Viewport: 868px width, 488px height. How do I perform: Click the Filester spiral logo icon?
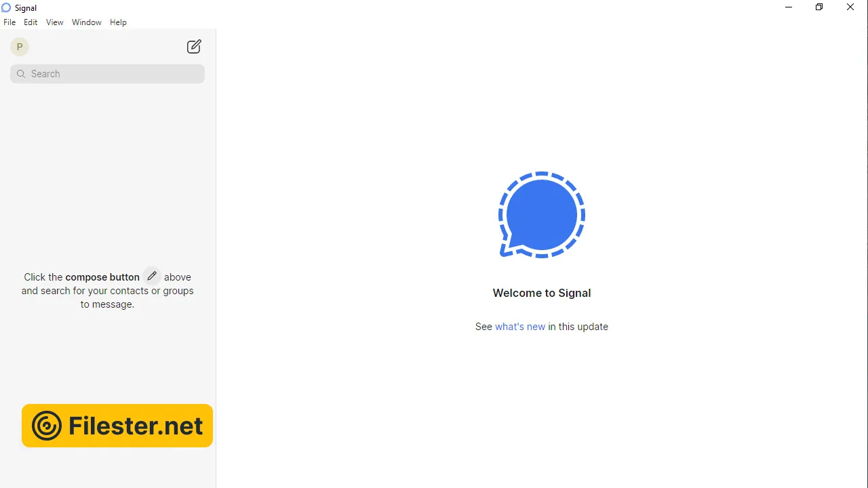[47, 426]
